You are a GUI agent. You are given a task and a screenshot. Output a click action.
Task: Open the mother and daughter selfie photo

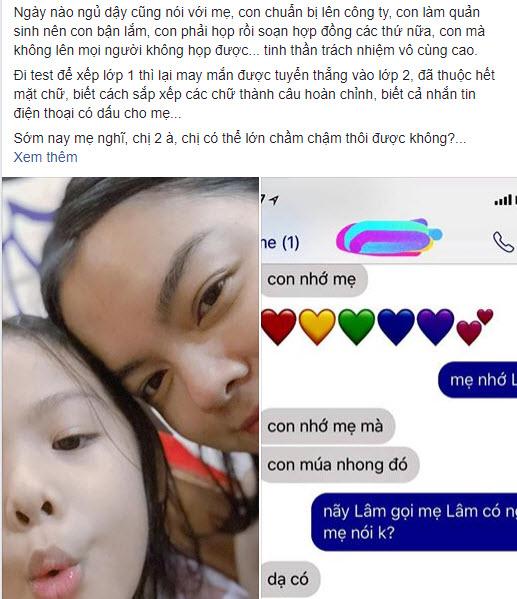130,388
